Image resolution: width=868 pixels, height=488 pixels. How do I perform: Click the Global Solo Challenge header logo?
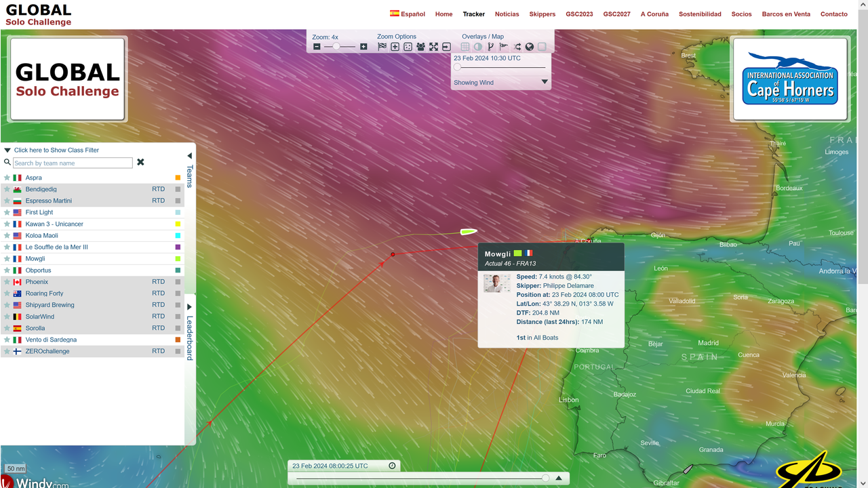click(x=39, y=14)
